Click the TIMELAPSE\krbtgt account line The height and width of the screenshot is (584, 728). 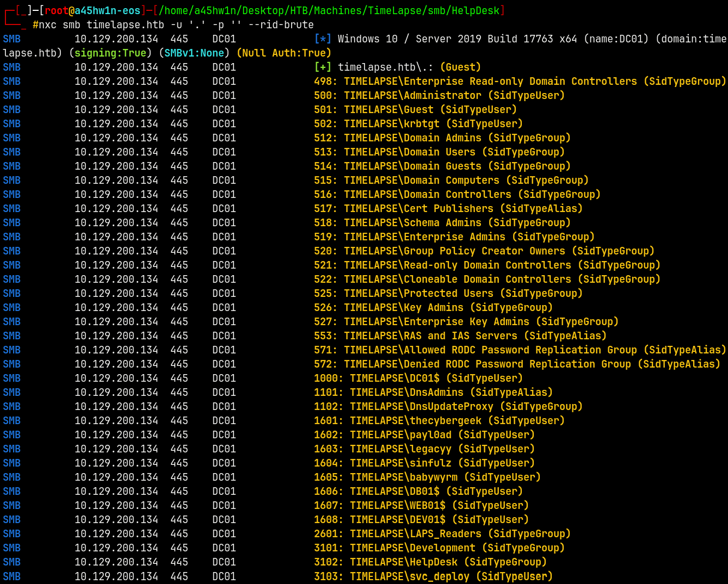tap(418, 124)
